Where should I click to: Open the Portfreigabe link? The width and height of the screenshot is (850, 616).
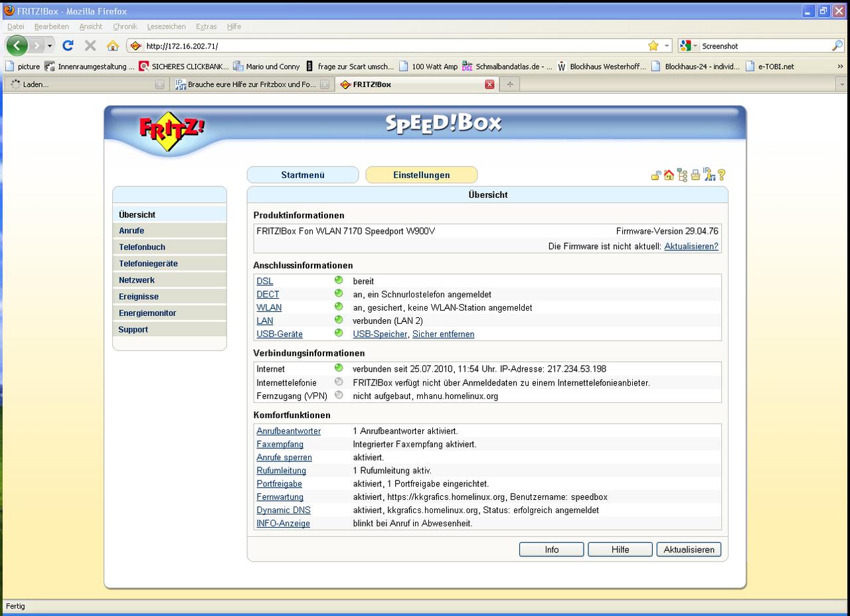click(280, 484)
